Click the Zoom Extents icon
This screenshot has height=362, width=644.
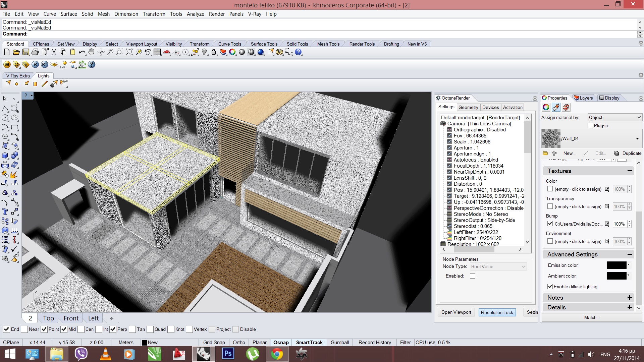pyautogui.click(x=129, y=52)
